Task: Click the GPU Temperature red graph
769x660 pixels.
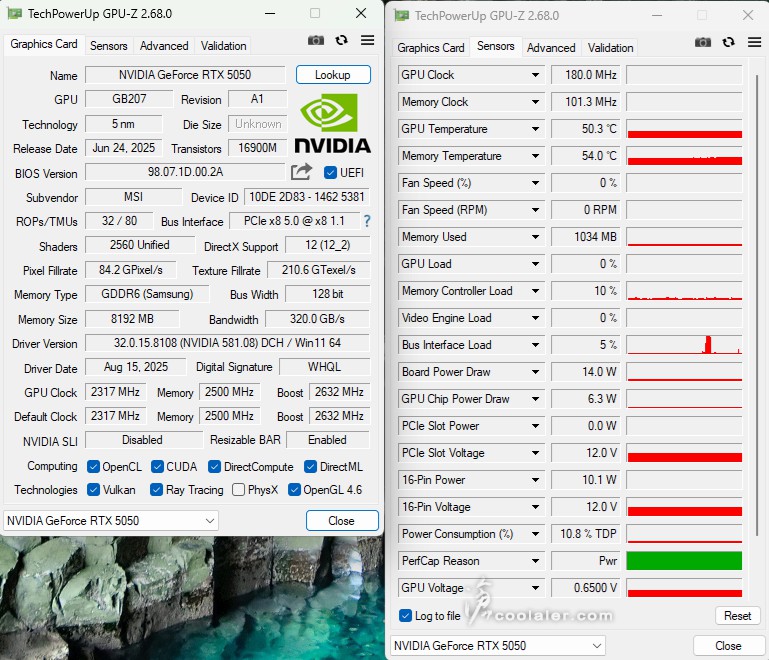Action: (684, 129)
